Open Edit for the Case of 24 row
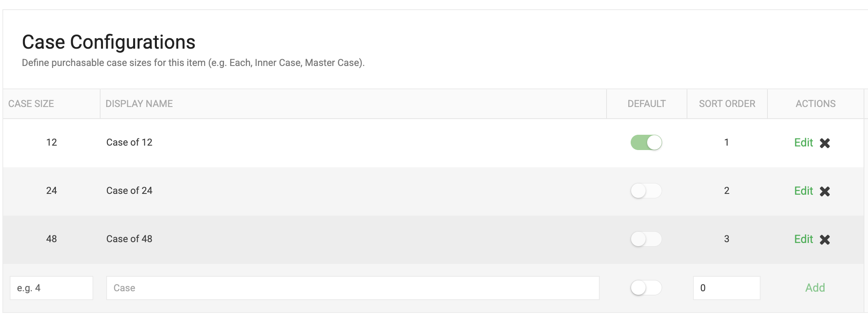 pos(803,191)
